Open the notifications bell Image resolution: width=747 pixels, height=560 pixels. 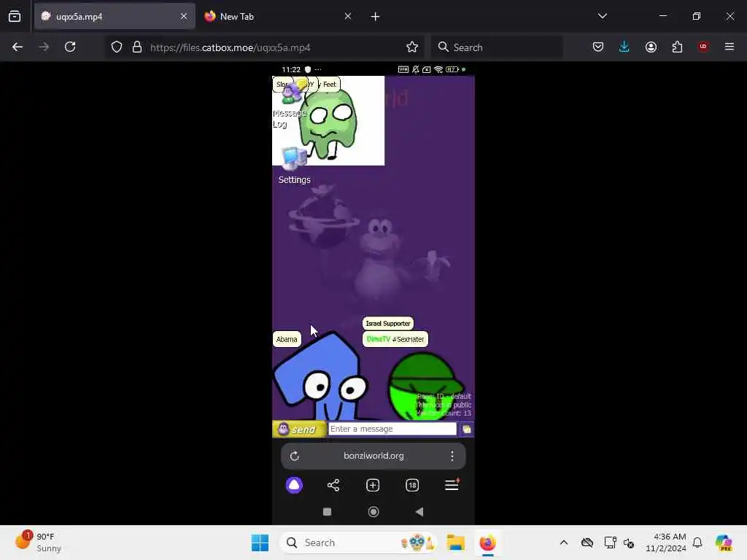[697, 542]
